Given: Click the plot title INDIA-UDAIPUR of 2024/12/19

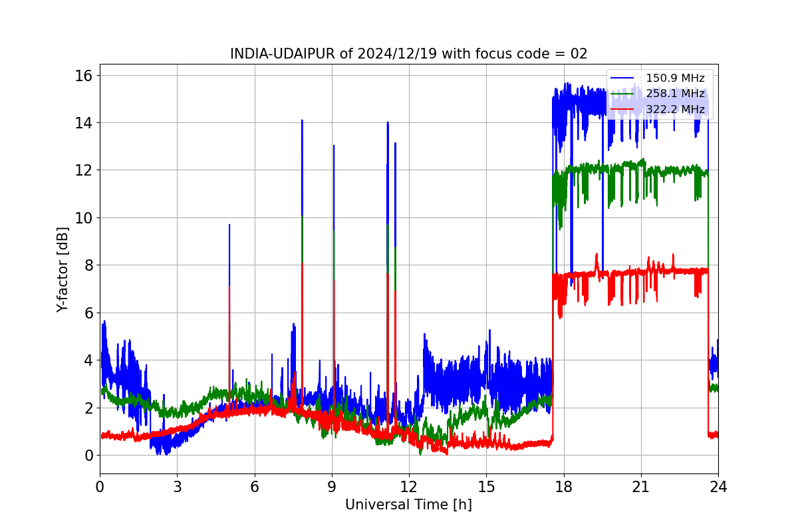Looking at the screenshot, I should [x=408, y=54].
